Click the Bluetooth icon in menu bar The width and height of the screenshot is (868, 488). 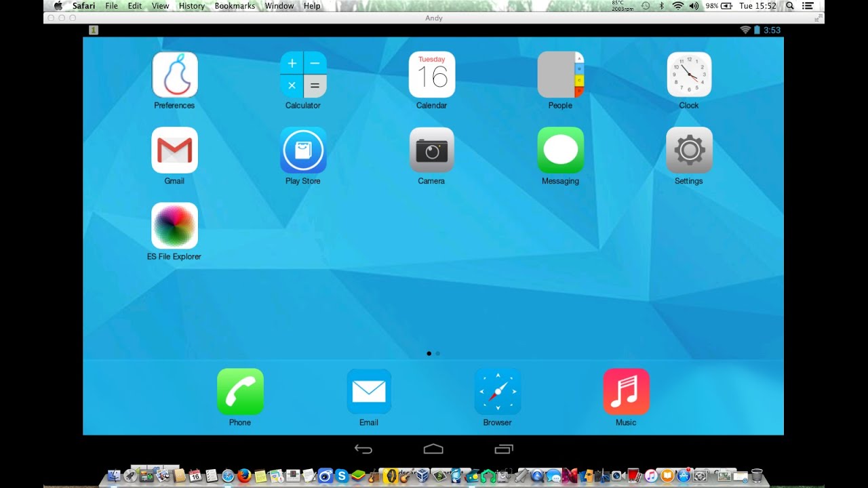[662, 6]
